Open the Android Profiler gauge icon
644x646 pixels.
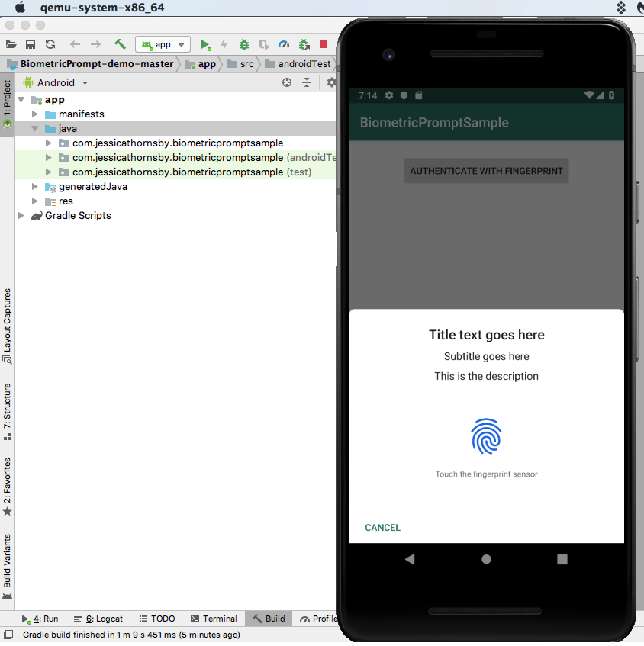point(284,45)
